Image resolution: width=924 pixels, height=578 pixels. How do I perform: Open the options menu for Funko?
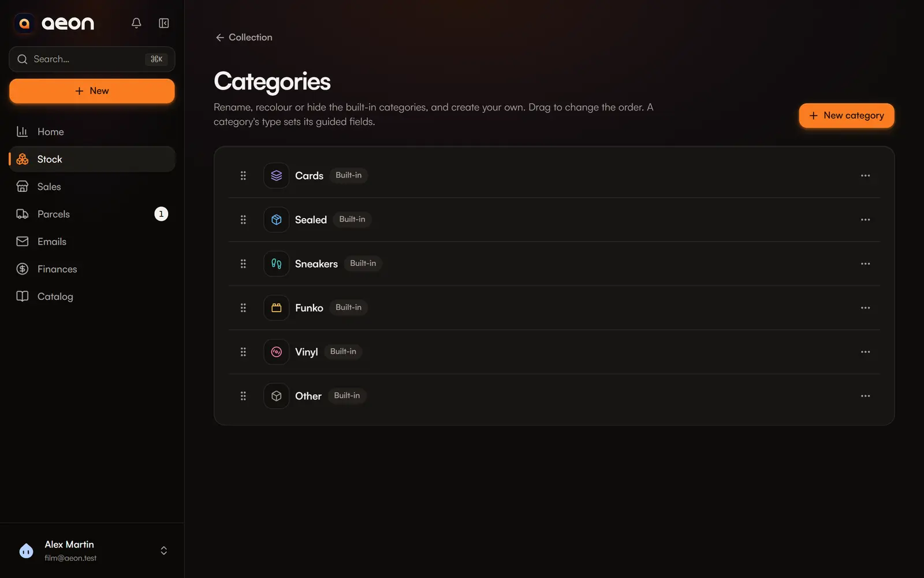click(865, 308)
